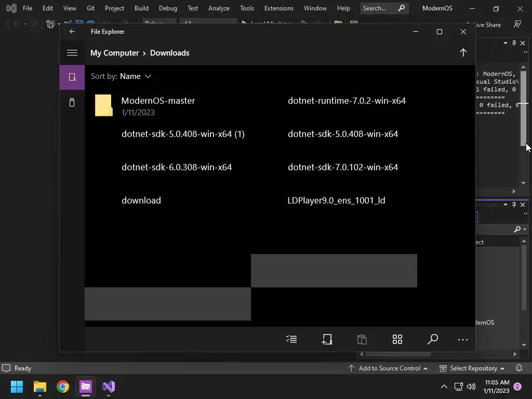Create new item icon in bottom bar
The height and width of the screenshot is (399, 532).
click(327, 339)
